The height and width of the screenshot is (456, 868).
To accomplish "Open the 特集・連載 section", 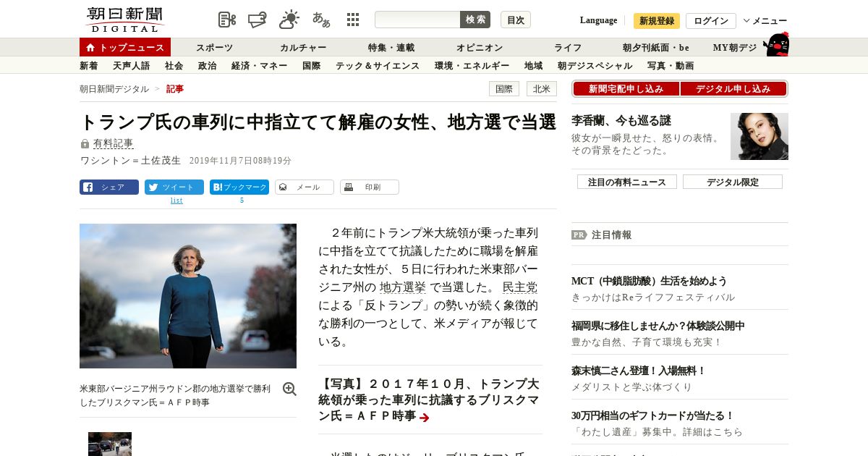I will tap(391, 48).
